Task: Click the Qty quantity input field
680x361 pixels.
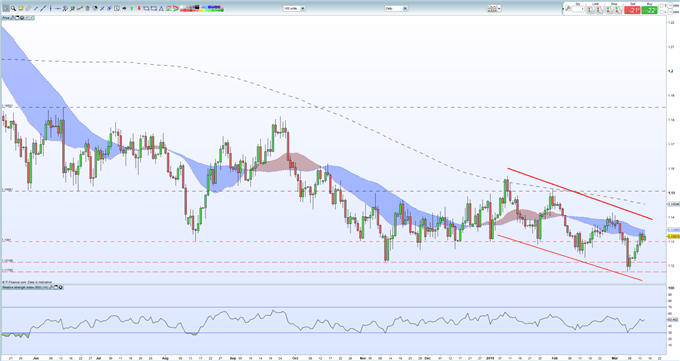Action: [x=578, y=9]
